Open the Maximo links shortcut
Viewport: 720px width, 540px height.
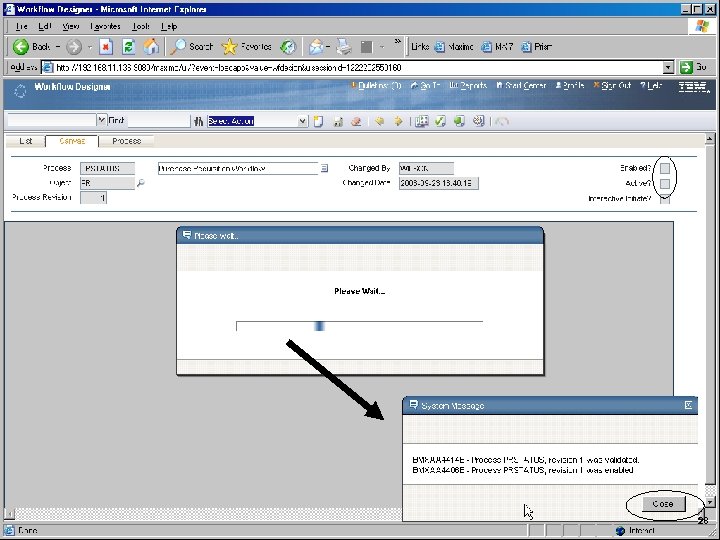[x=454, y=46]
